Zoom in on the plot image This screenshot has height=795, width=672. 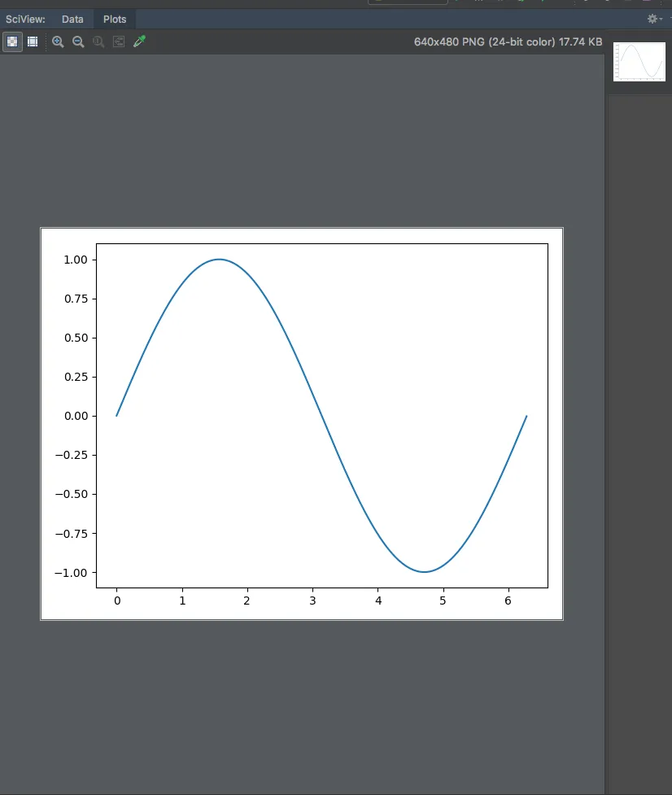[58, 41]
